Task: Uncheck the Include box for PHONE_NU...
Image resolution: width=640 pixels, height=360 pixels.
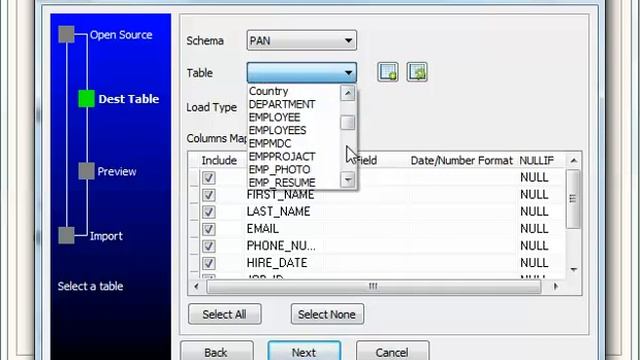Action: click(209, 246)
